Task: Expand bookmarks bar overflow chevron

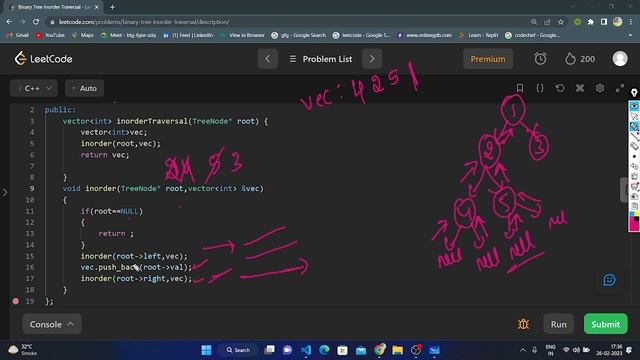Action: point(631,35)
